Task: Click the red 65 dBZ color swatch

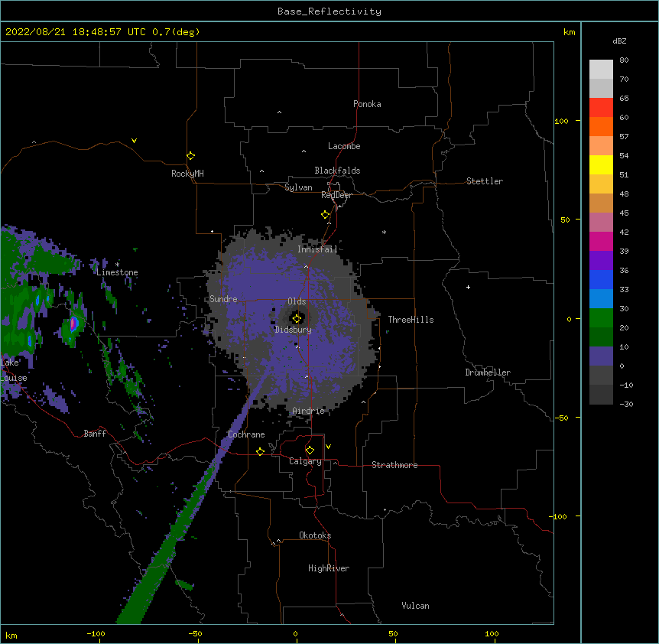Action: point(601,107)
